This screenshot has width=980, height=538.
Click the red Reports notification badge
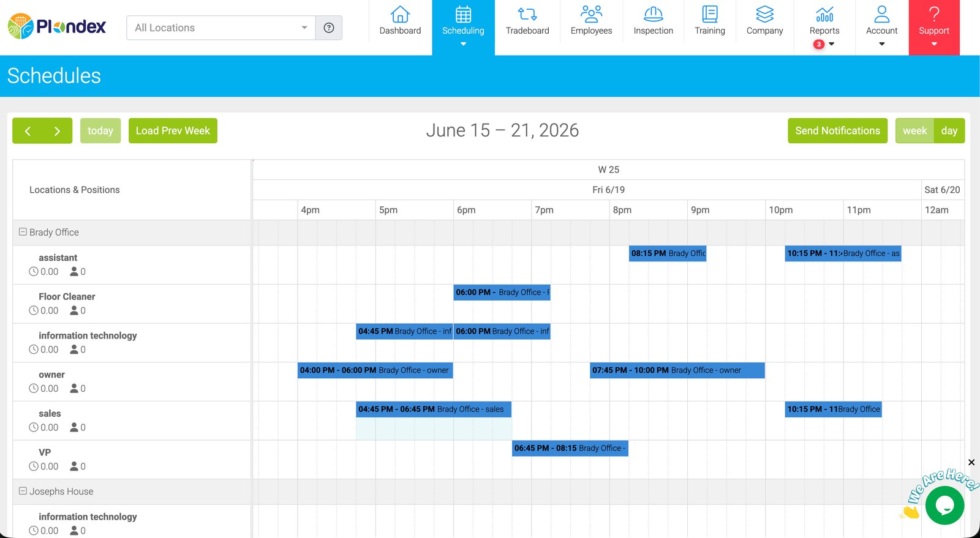pyautogui.click(x=818, y=44)
